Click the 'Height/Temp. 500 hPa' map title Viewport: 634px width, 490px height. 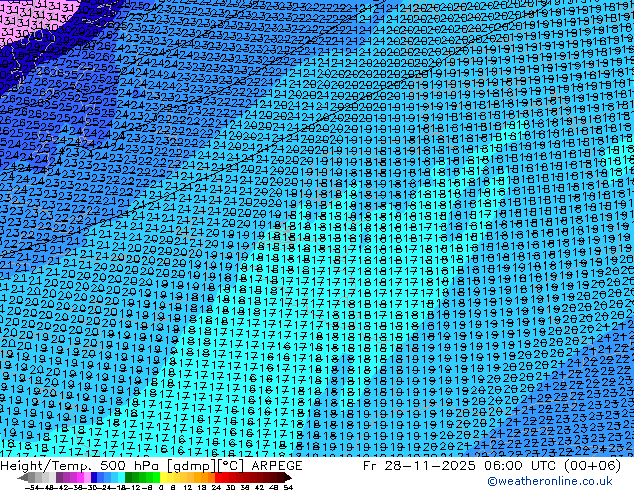point(80,466)
